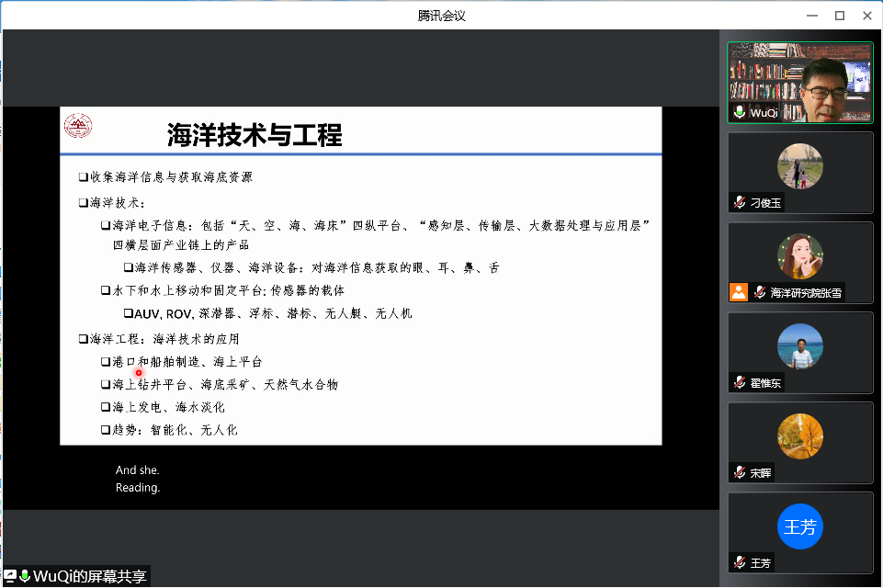This screenshot has height=588, width=883.
Task: Select 宋辉's yellow tree avatar
Action: point(799,436)
